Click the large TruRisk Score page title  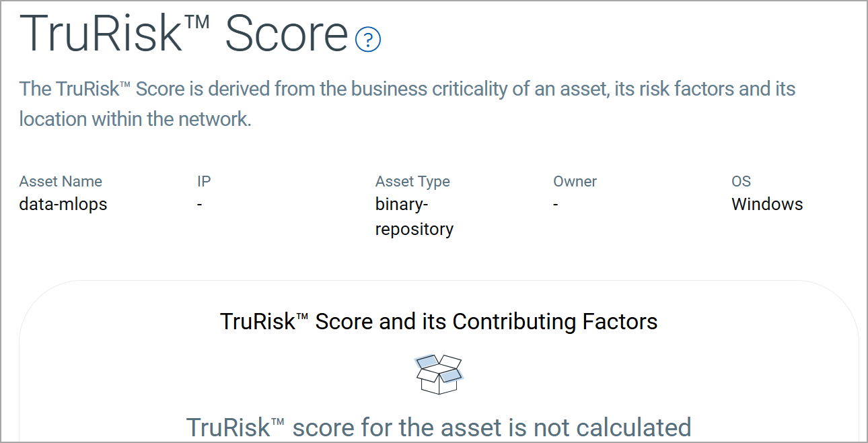click(184, 34)
